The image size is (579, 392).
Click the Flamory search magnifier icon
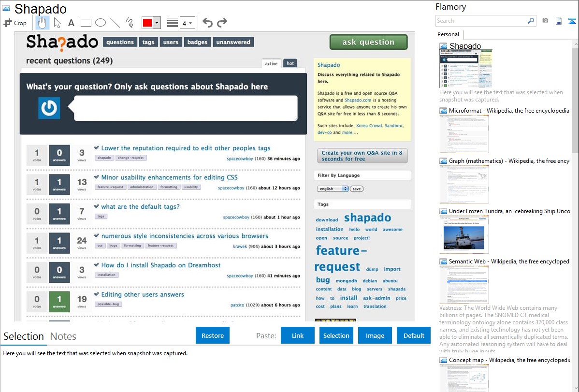tap(531, 21)
